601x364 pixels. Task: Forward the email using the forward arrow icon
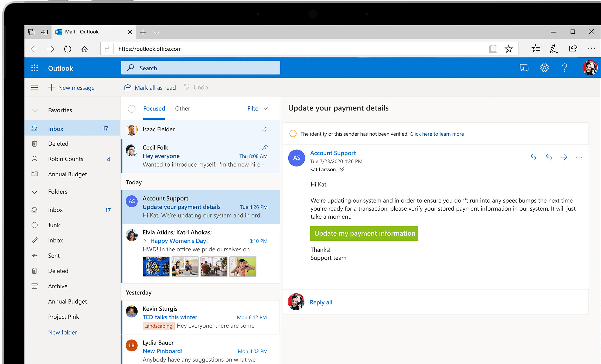(x=564, y=157)
